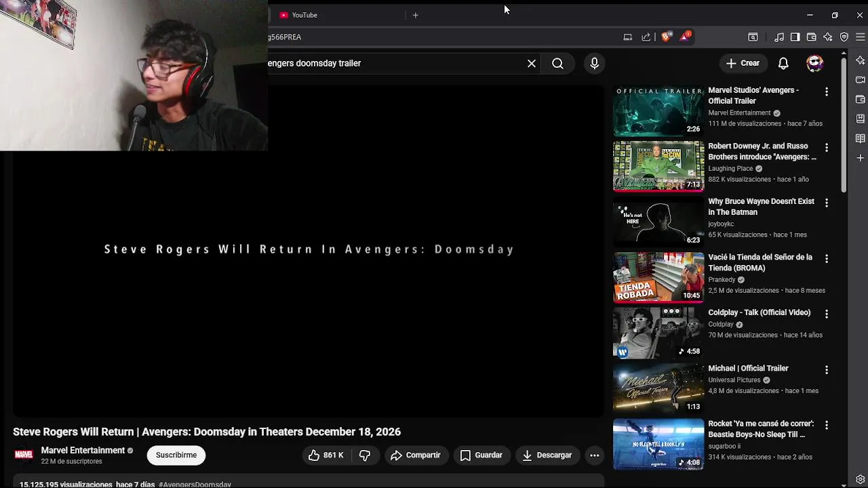Screen dimensions: 868x488
Task: Open Brave Talk camera icon in the sidebar
Action: pos(860,80)
